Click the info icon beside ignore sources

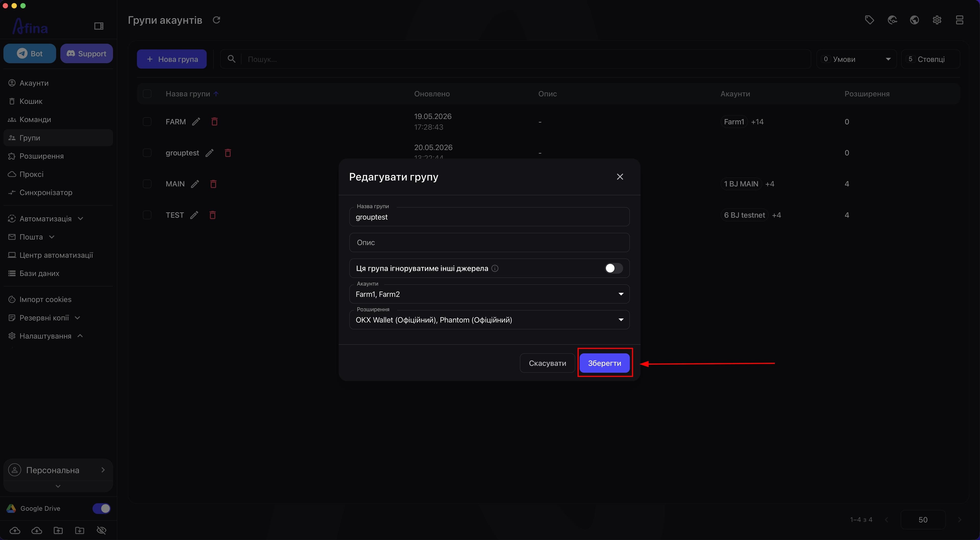click(495, 268)
